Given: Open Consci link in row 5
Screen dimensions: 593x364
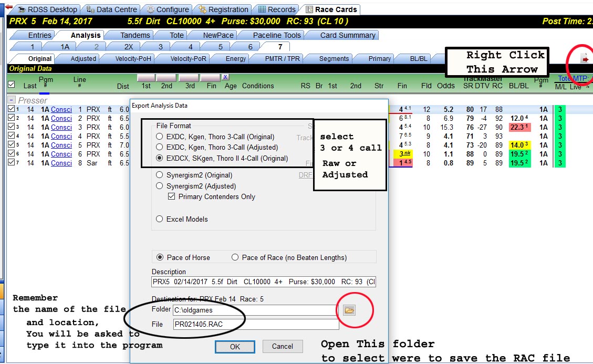Looking at the screenshot, I should pyautogui.click(x=61, y=145).
